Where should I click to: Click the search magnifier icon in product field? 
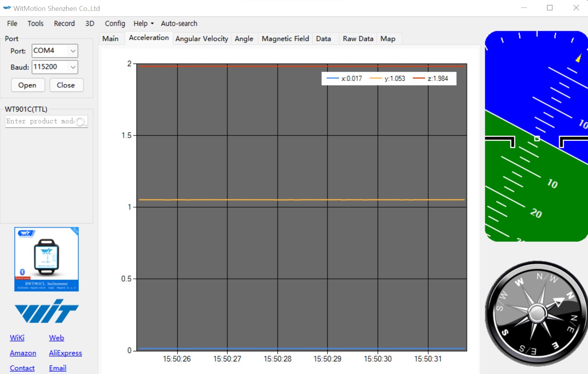pyautogui.click(x=81, y=121)
